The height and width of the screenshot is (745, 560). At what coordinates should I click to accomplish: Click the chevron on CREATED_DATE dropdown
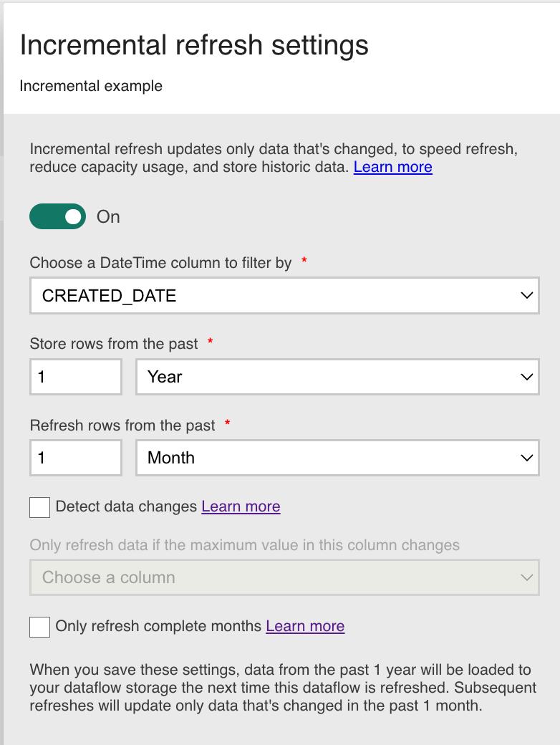click(527, 296)
